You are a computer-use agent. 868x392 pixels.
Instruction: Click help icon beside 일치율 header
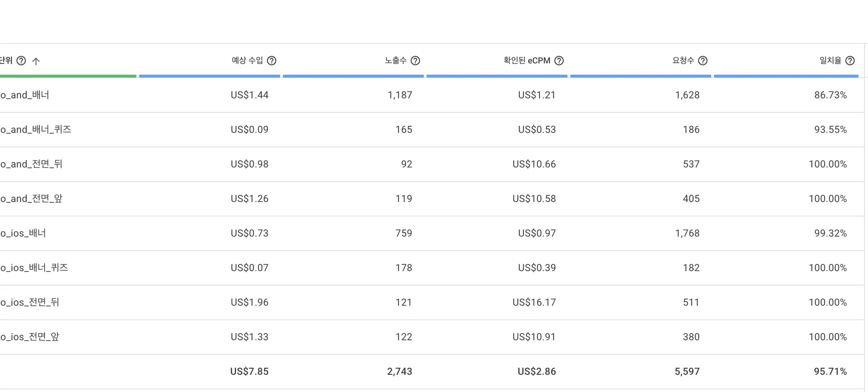pyautogui.click(x=850, y=61)
